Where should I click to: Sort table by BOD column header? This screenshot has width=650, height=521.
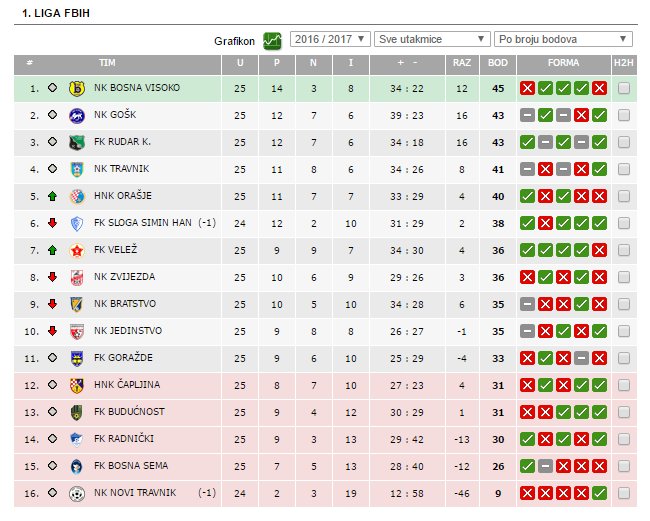[496, 63]
